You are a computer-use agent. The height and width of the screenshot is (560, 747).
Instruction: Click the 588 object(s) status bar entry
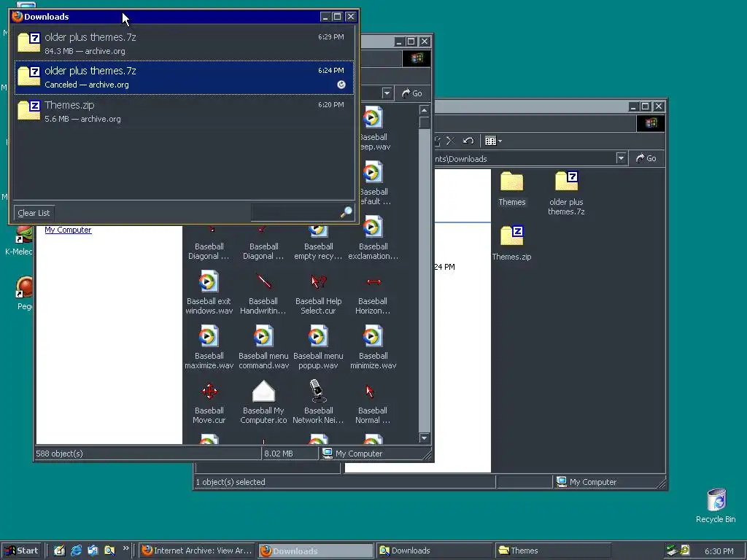(x=147, y=454)
